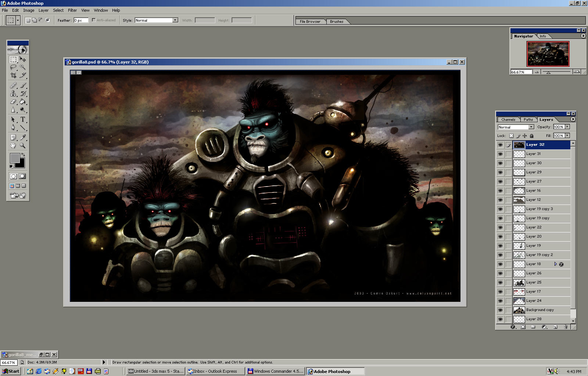Open the Image menu
This screenshot has height=376, width=588.
(29, 10)
